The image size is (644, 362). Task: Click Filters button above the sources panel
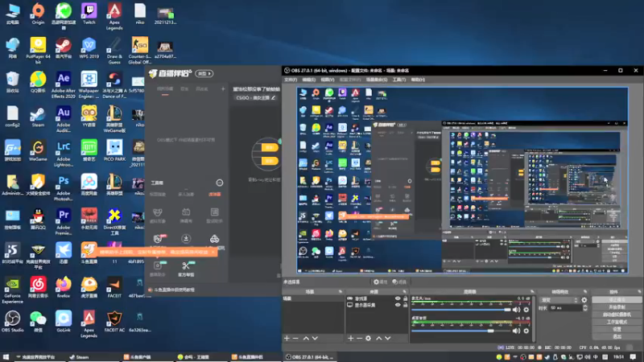tap(399, 282)
